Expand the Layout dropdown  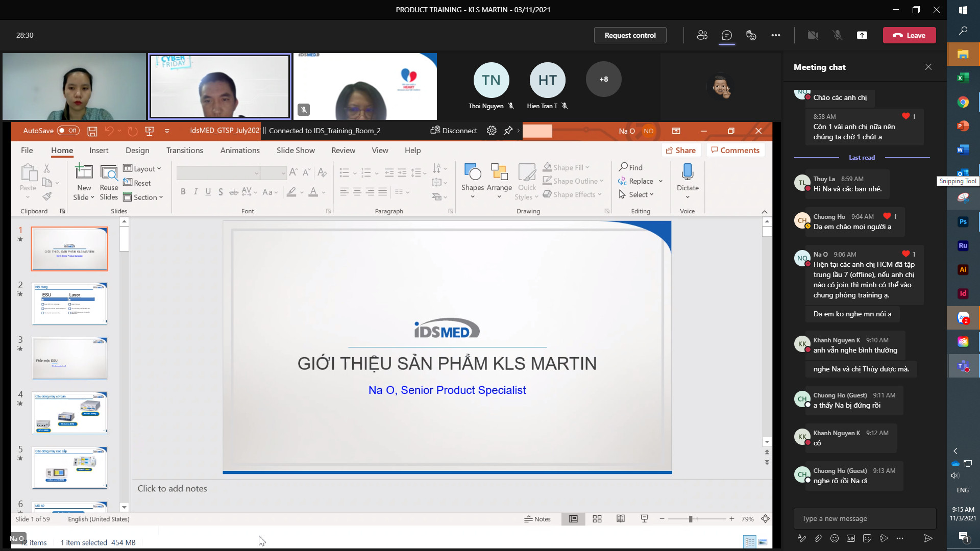tap(142, 168)
